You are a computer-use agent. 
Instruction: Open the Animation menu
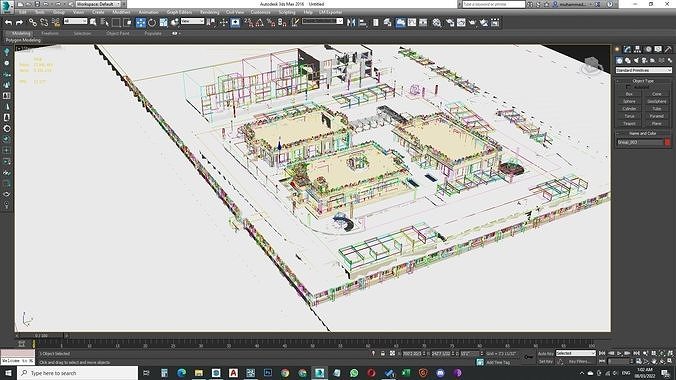(148, 12)
